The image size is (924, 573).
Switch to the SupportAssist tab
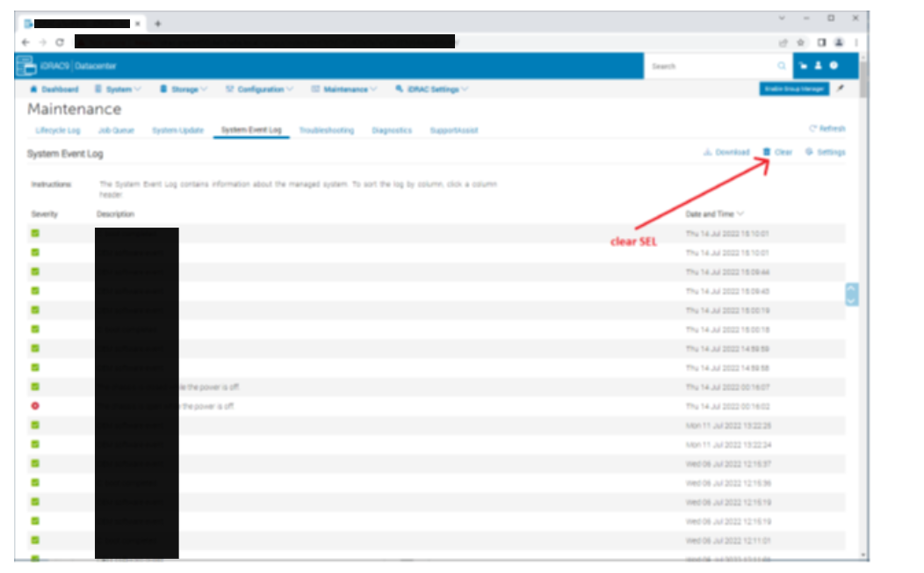click(454, 130)
